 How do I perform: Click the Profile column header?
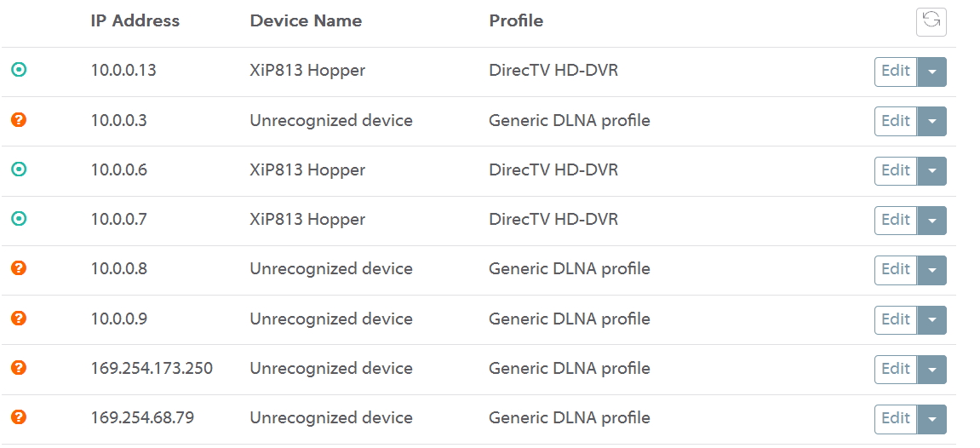click(x=516, y=21)
